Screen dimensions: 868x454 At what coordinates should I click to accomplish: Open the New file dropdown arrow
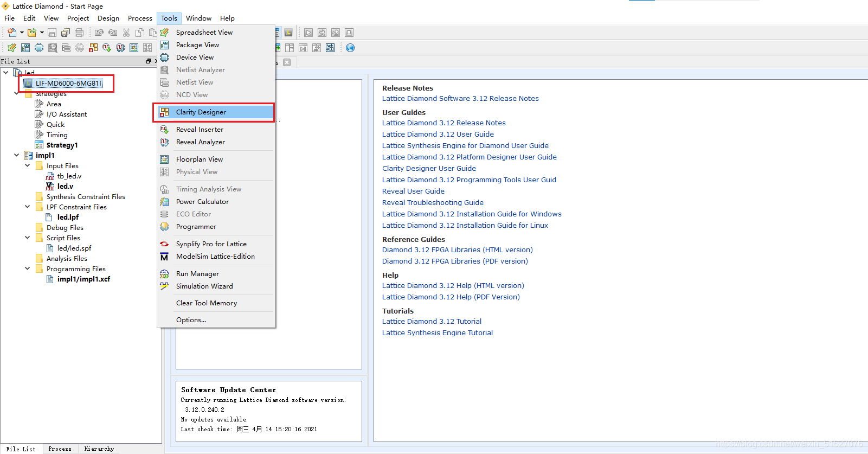[x=22, y=33]
